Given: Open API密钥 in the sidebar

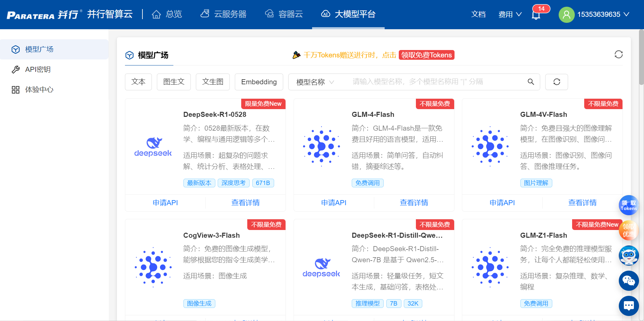Looking at the screenshot, I should (x=54, y=70).
